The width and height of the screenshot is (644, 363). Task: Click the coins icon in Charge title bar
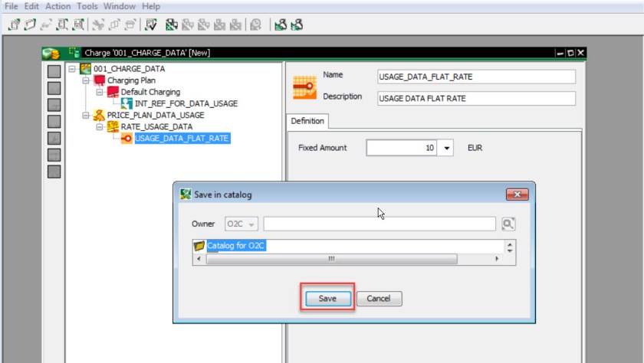point(51,53)
